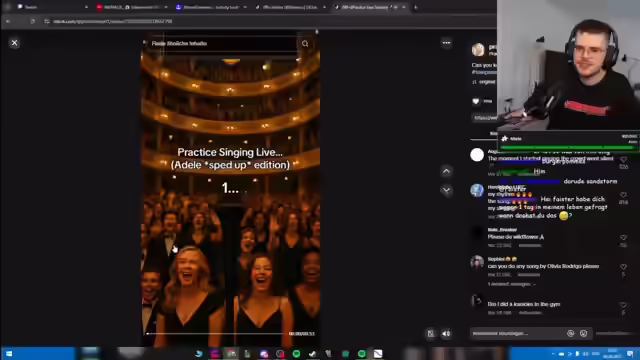
Task: Click the notification center in system tray
Action: (x=630, y=353)
